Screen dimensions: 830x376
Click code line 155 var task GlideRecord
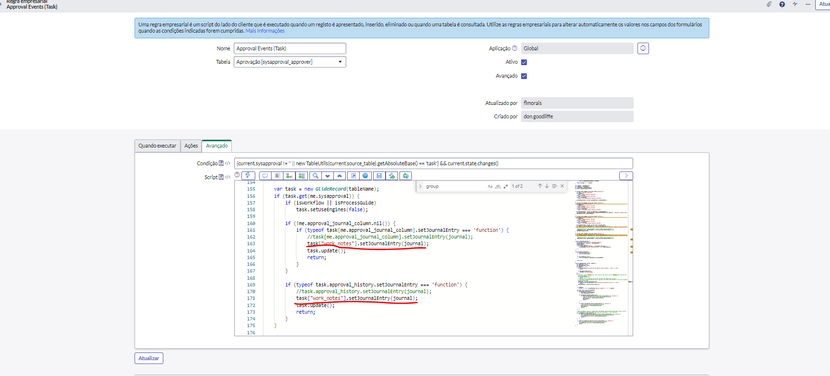[x=327, y=189]
